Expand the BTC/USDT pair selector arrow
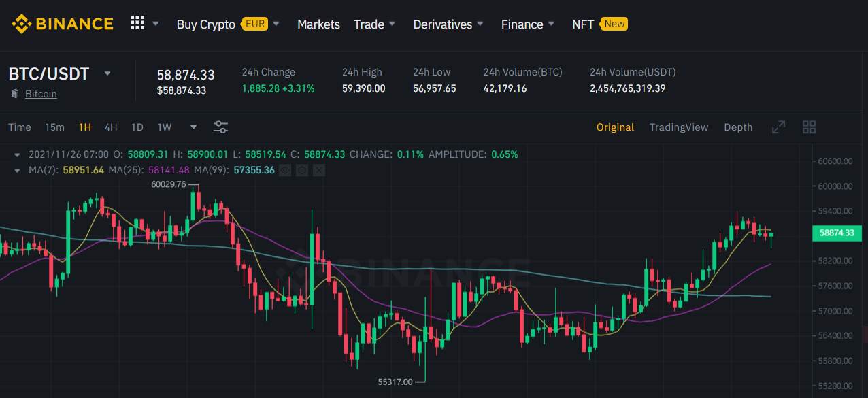Image resolution: width=868 pixels, height=398 pixels. pyautogui.click(x=107, y=73)
